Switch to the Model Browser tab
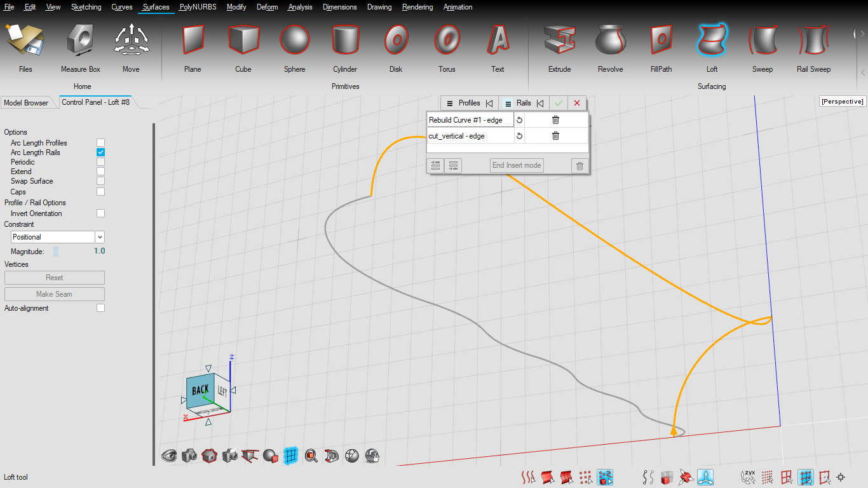This screenshot has height=488, width=868. coord(27,103)
